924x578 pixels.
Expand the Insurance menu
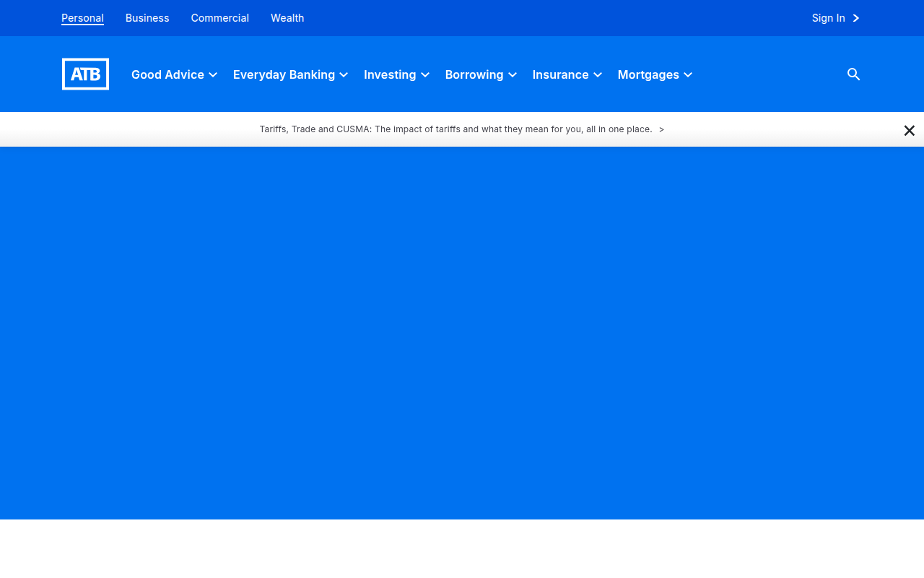pos(567,74)
